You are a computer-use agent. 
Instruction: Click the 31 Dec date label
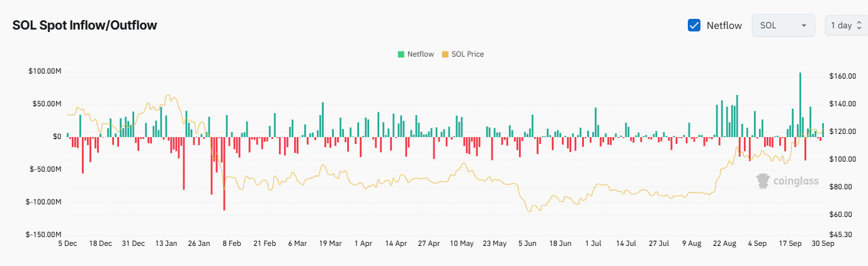pos(134,243)
